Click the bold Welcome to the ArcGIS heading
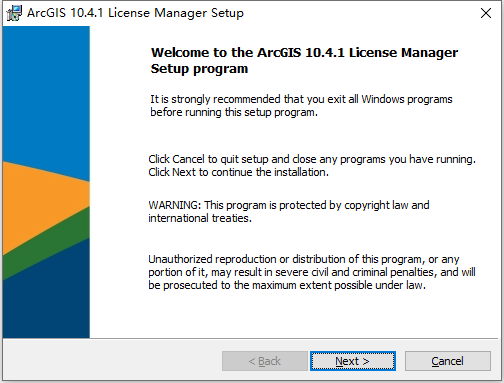Viewport: 504px width, 383px height. (304, 53)
